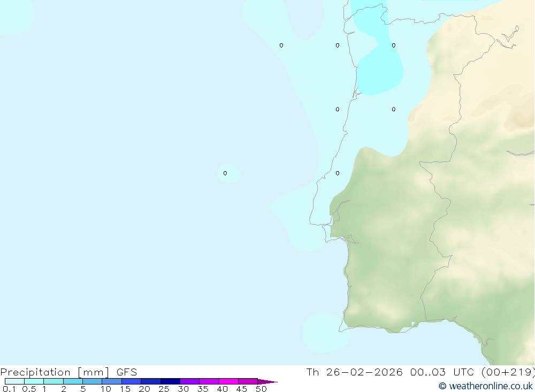This screenshot has height=392, width=535.
Task: Click the small circular precipitation patch offshore
Action: click(x=229, y=173)
